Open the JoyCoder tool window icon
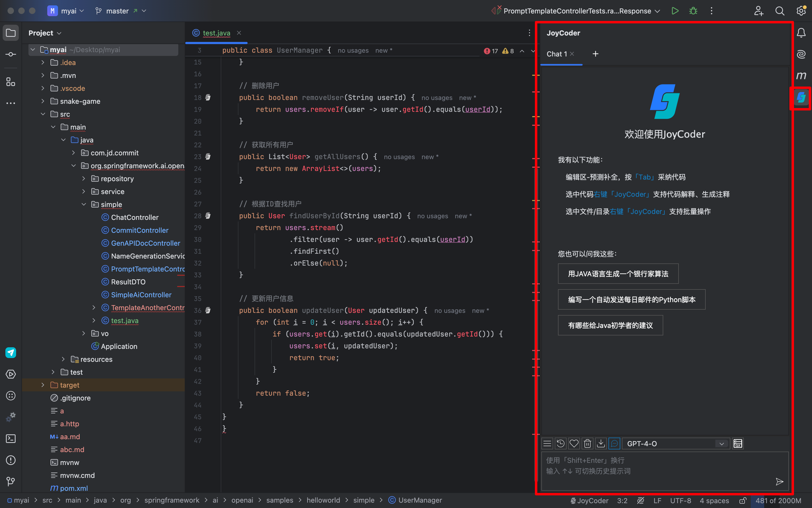The width and height of the screenshot is (812, 508). click(x=801, y=98)
